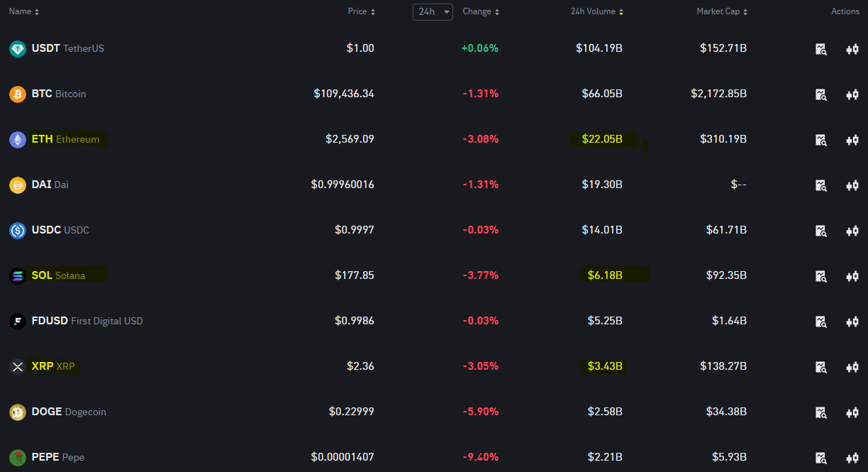This screenshot has height=472, width=868.
Task: Sort the table by Change column
Action: [481, 11]
